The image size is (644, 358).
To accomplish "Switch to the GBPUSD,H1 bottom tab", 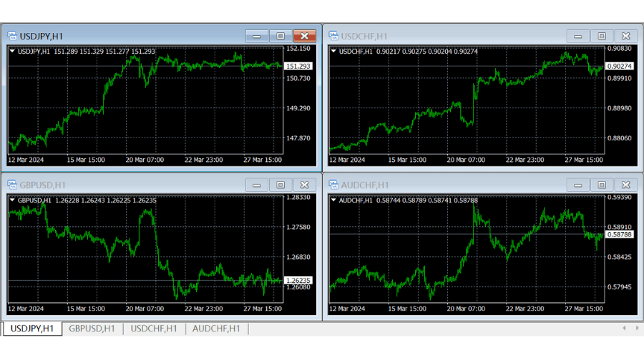I will (x=92, y=329).
